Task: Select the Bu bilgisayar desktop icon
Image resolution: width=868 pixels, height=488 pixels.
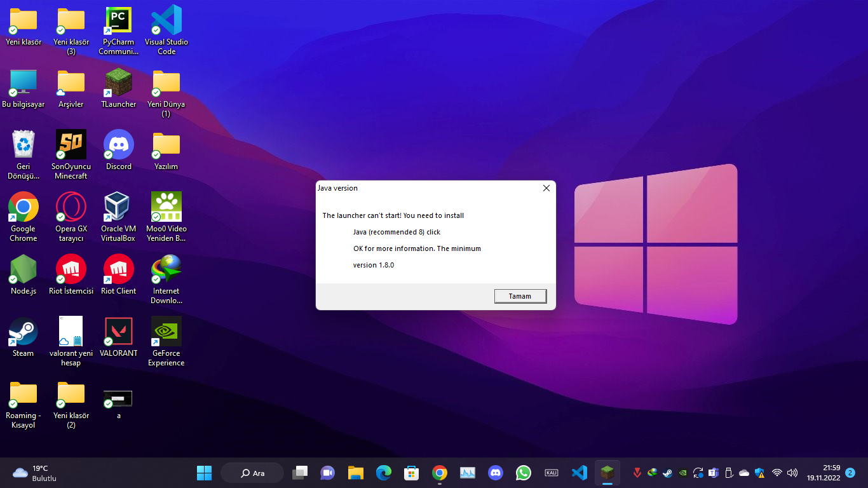Action: pos(24,88)
